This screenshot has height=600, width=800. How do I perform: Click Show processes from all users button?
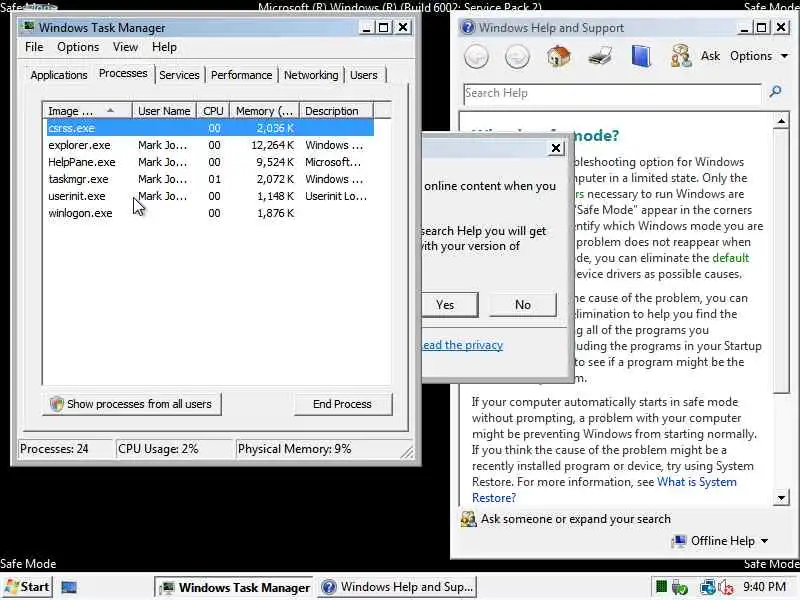click(132, 404)
